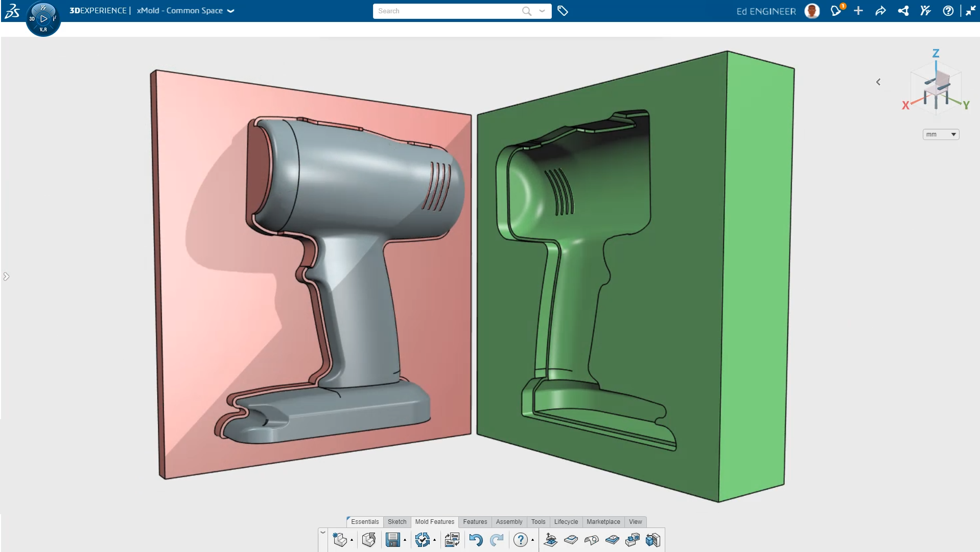Click the Help question mark in top bar

point(948,11)
